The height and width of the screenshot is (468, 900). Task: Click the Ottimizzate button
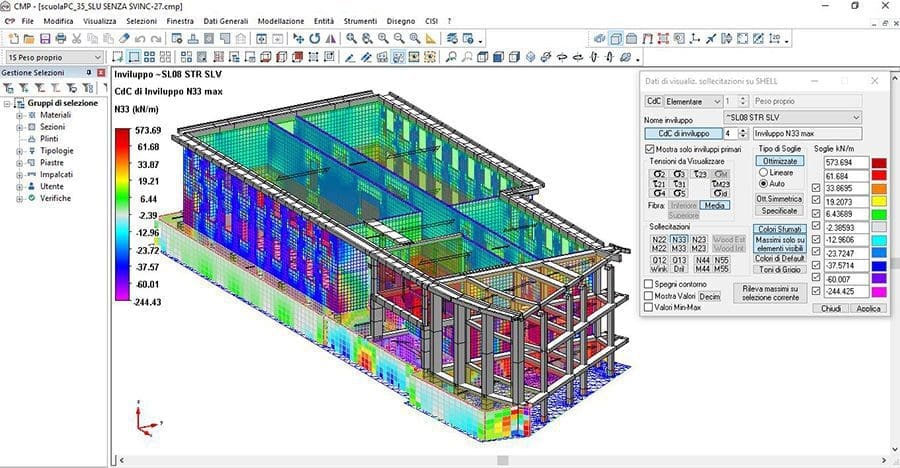click(x=780, y=161)
